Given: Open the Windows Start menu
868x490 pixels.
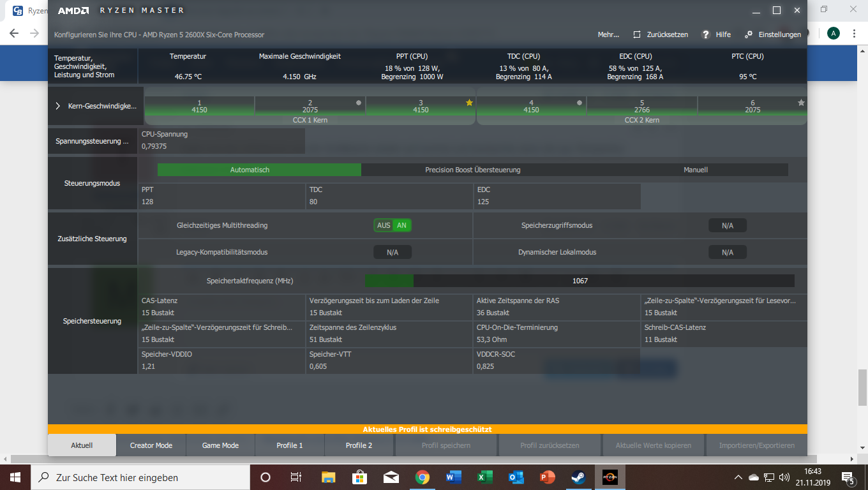Looking at the screenshot, I should (15, 477).
